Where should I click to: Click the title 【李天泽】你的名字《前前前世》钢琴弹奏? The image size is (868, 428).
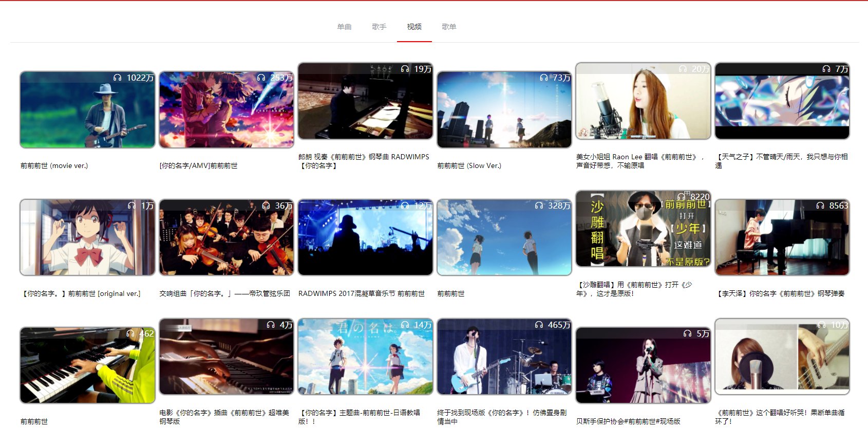[x=780, y=293]
